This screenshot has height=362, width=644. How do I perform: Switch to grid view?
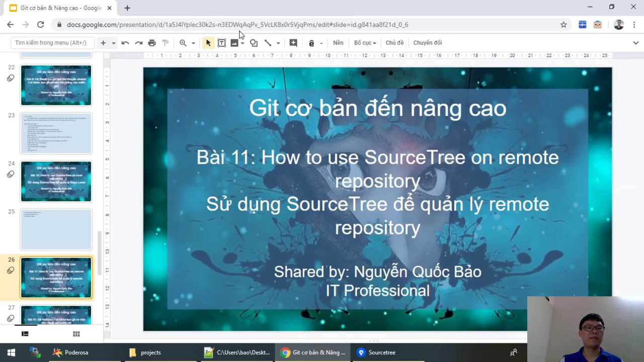pos(76,334)
